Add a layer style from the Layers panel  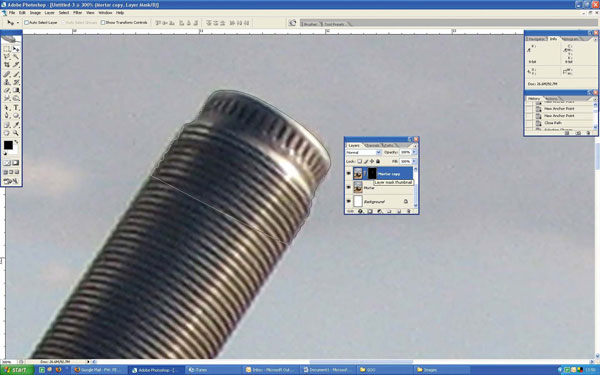click(x=360, y=211)
